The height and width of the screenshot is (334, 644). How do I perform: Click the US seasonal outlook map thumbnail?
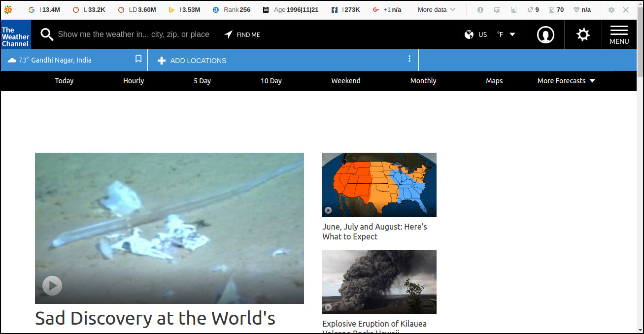coord(379,185)
